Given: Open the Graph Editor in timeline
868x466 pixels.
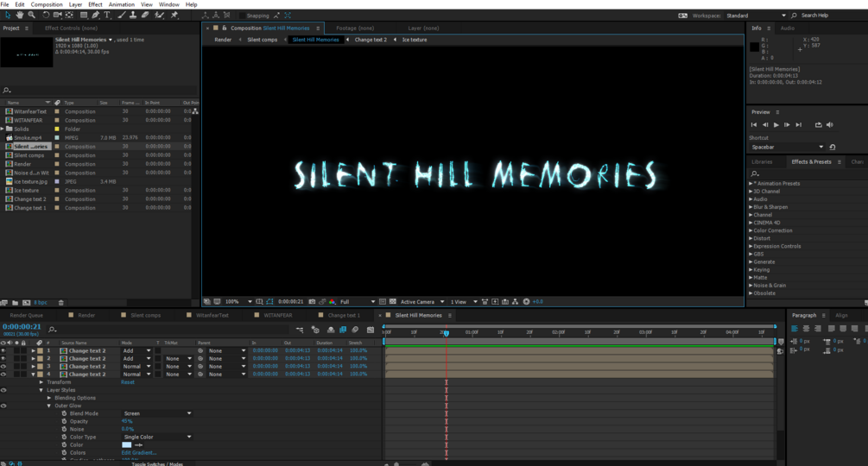Looking at the screenshot, I should coord(371,330).
